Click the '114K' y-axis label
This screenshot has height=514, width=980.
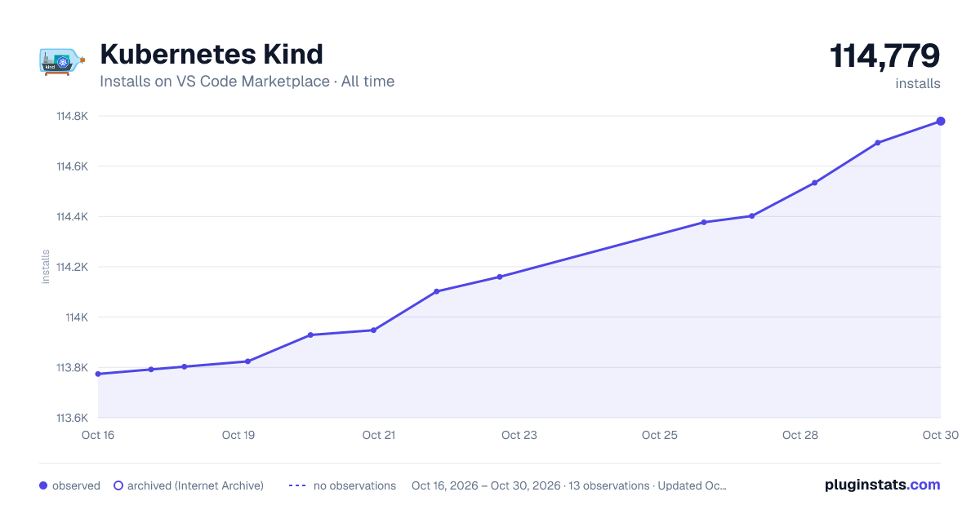coord(77,317)
